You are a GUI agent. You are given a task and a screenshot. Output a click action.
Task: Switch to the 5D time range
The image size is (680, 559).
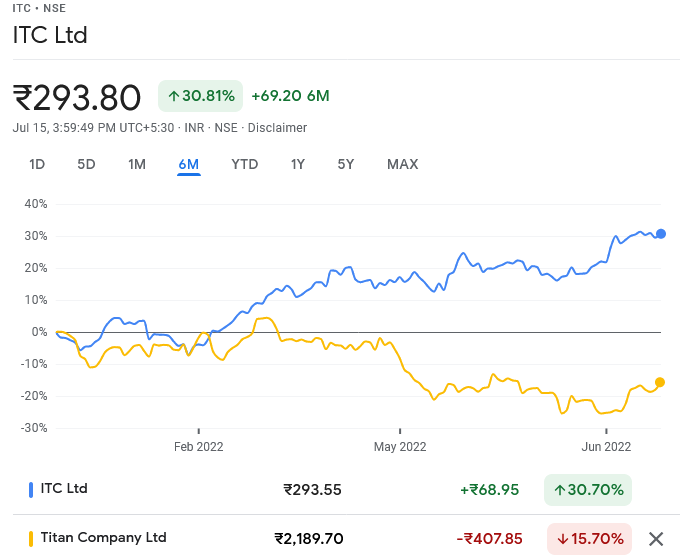click(x=86, y=164)
